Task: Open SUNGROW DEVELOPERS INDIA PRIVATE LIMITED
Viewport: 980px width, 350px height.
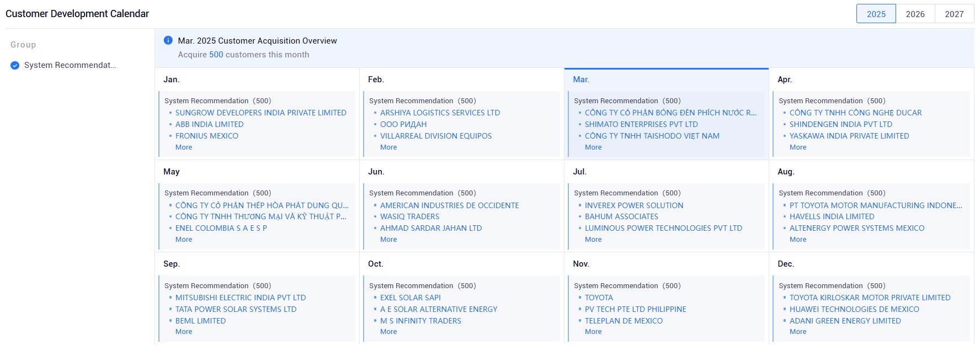Action: [x=261, y=113]
